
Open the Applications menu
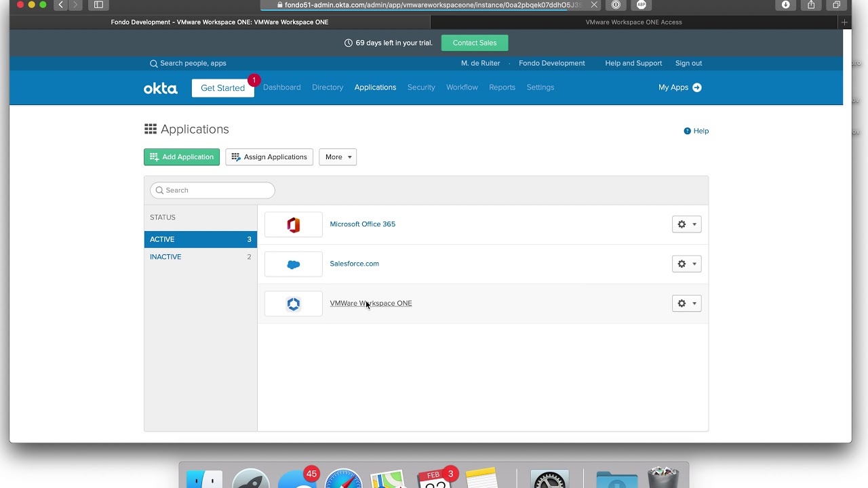[x=375, y=87]
